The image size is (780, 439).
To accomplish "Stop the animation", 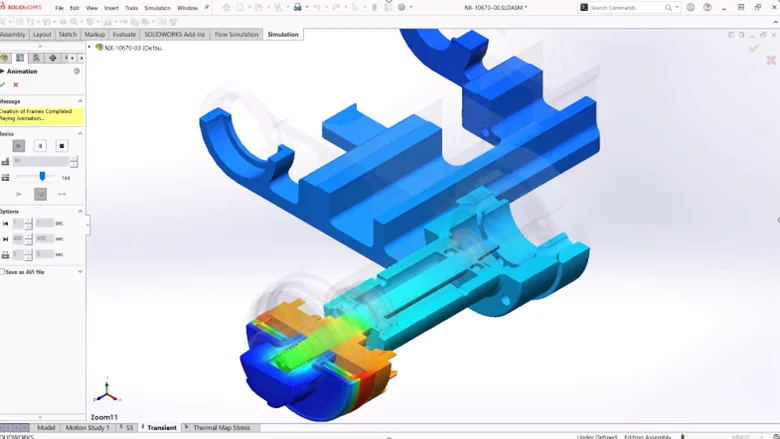I will [62, 146].
